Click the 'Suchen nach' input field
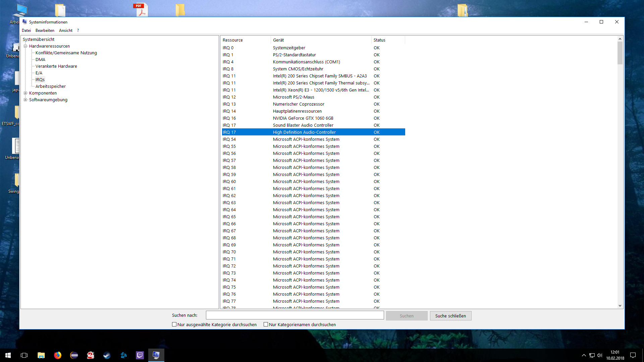 (x=294, y=315)
